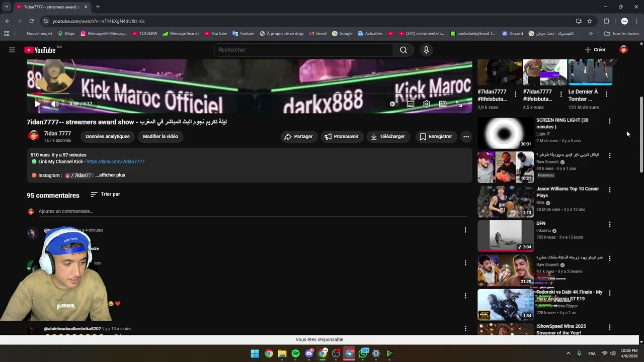Open the IShowSpeed Wins 2025 video title
644x362 pixels.
(561, 329)
